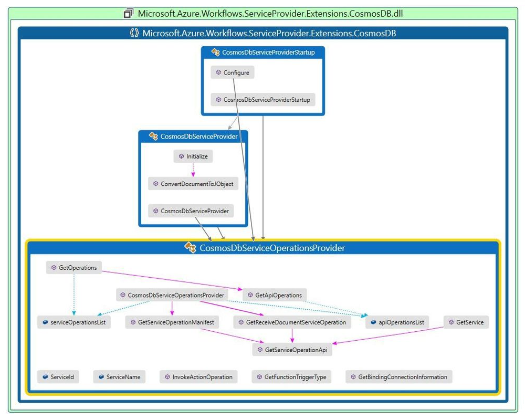Click the class icon on CosmosDbServiceOperationsProvider header
The width and height of the screenshot is (525, 420).
(190, 247)
